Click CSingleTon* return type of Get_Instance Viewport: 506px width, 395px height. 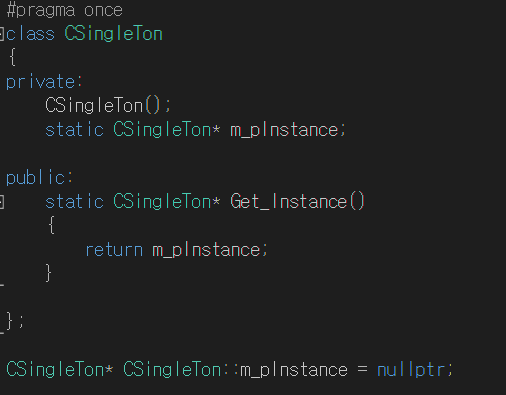coord(167,202)
